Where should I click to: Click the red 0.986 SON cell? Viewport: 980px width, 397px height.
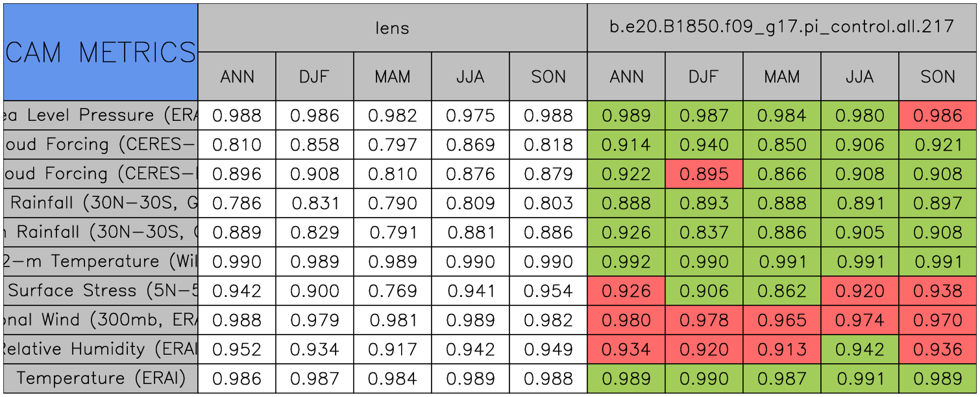coord(938,116)
